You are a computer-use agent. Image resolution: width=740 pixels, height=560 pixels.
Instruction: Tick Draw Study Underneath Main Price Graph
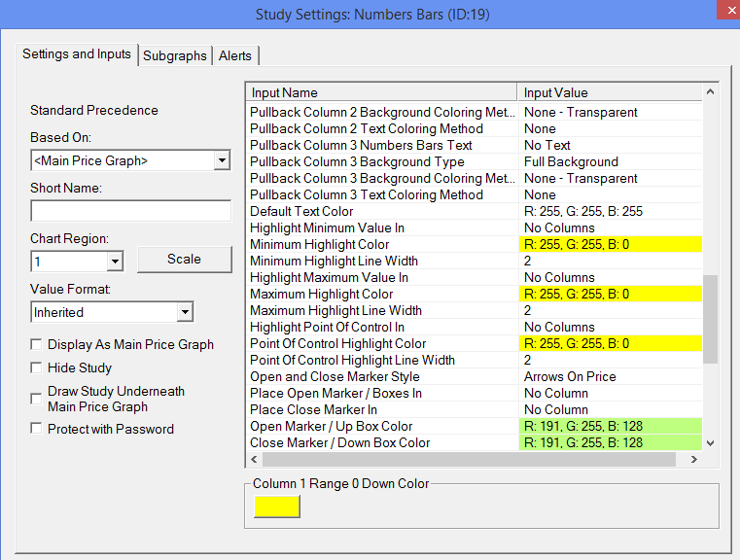[36, 399]
